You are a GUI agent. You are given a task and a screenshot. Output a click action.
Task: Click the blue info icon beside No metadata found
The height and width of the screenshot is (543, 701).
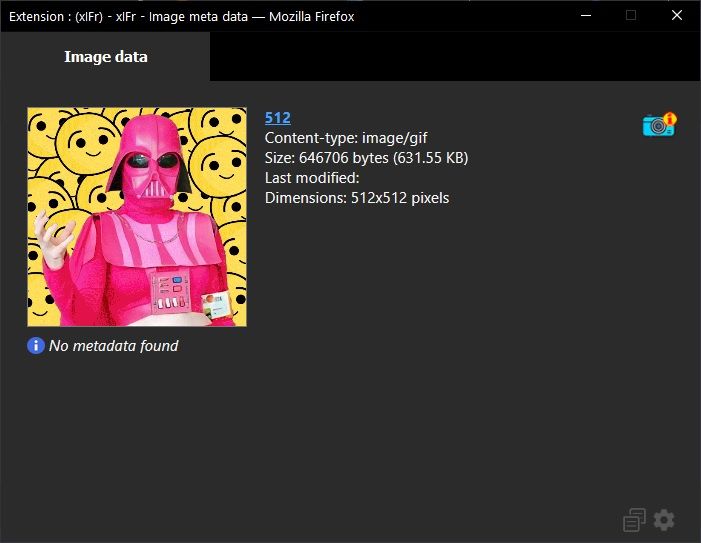36,345
